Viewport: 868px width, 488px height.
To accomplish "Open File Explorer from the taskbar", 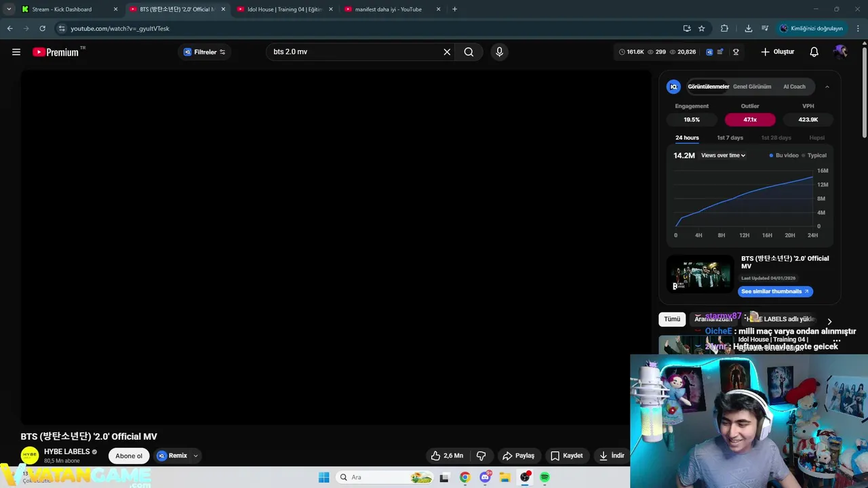I will 505,477.
